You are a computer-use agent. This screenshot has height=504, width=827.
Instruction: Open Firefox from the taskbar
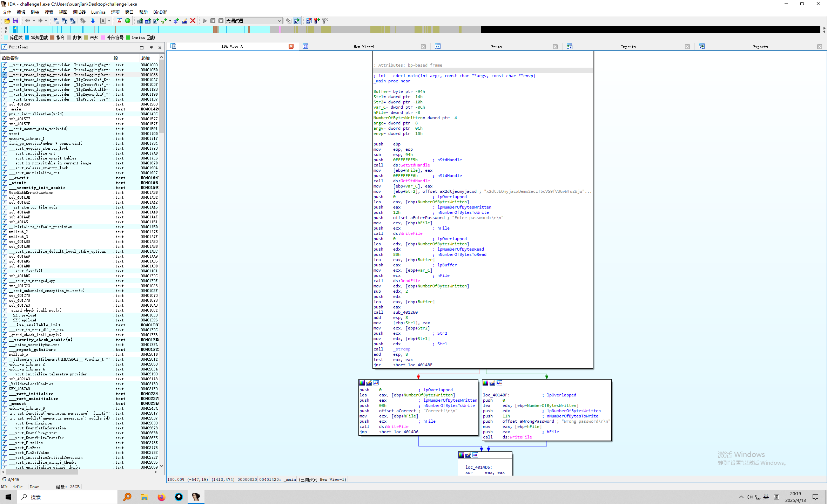point(161,497)
